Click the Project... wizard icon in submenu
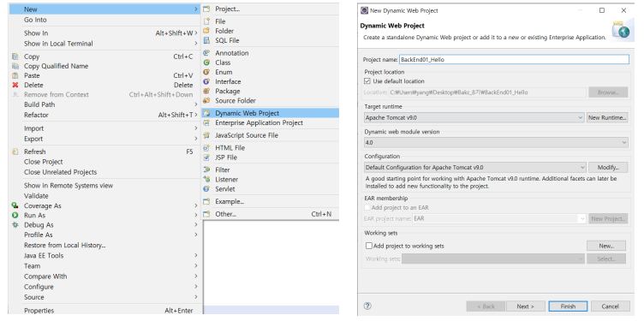This screenshot has height=321, width=644. 207,9
